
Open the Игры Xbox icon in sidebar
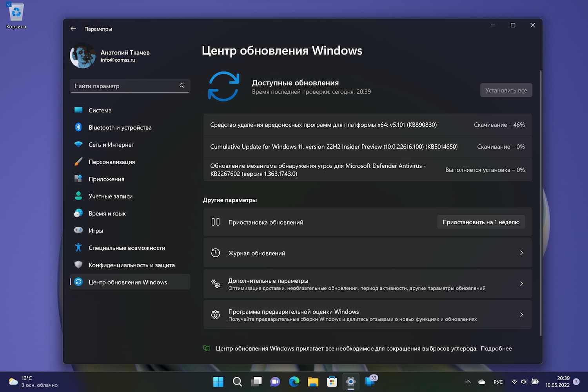[x=79, y=230]
